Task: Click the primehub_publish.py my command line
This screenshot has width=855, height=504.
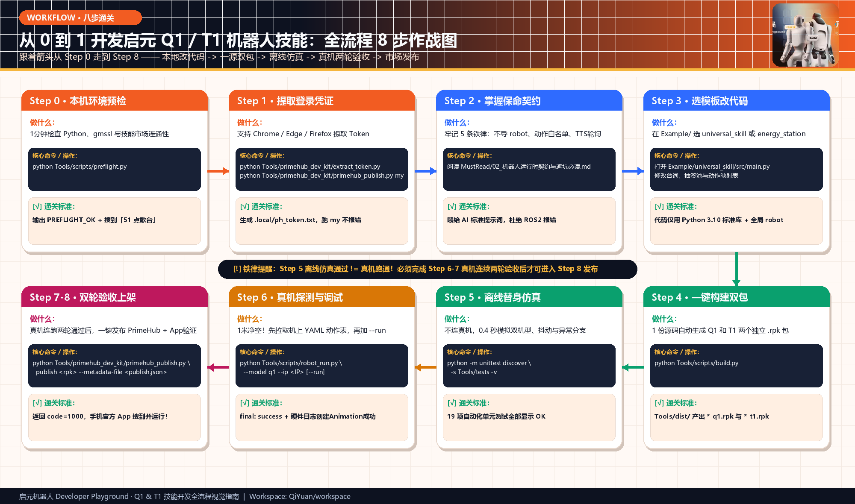Action: click(321, 176)
